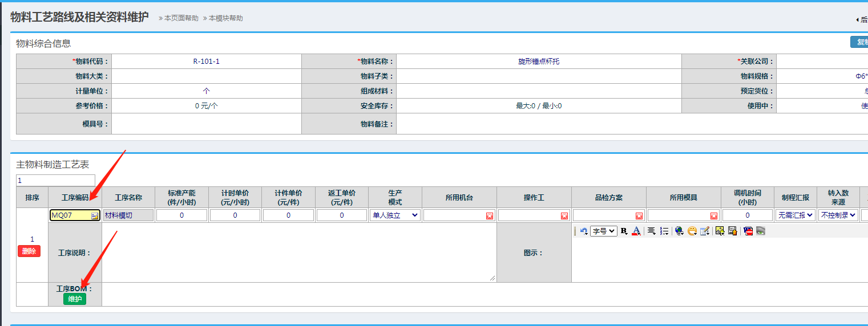Click the undo icon in editor toolbar

[583, 231]
